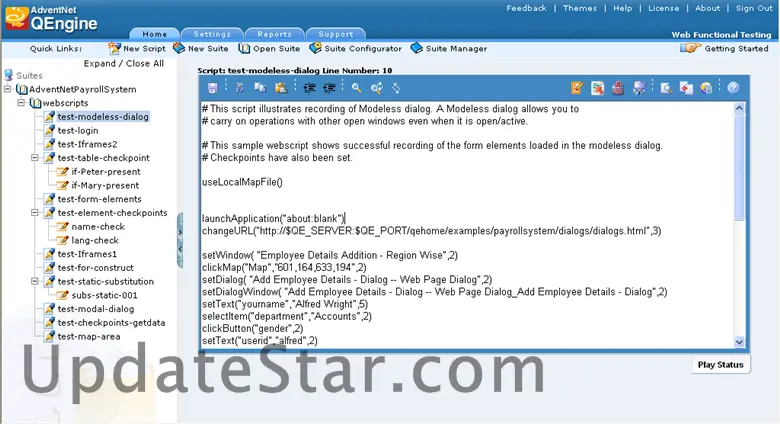Open the Support tab

pyautogui.click(x=336, y=34)
